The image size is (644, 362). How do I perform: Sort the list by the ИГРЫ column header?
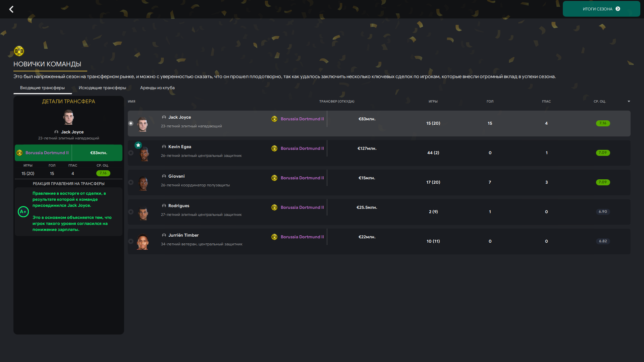(433, 101)
